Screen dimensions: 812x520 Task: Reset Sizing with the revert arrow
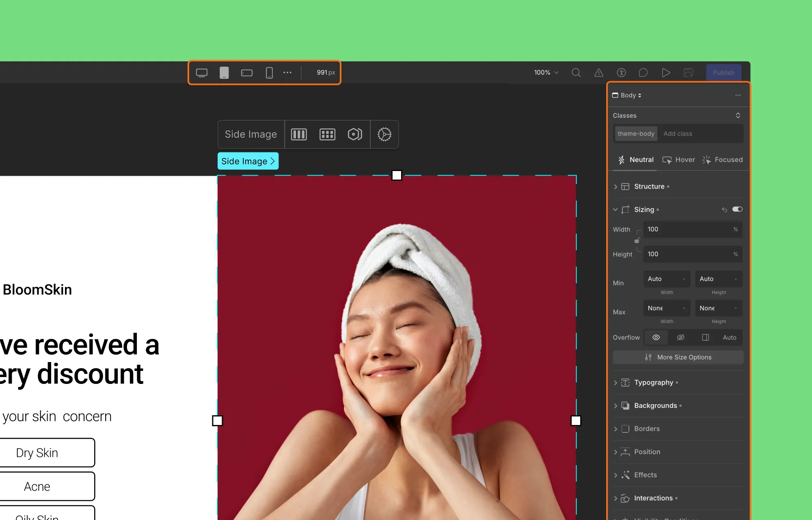[724, 209]
